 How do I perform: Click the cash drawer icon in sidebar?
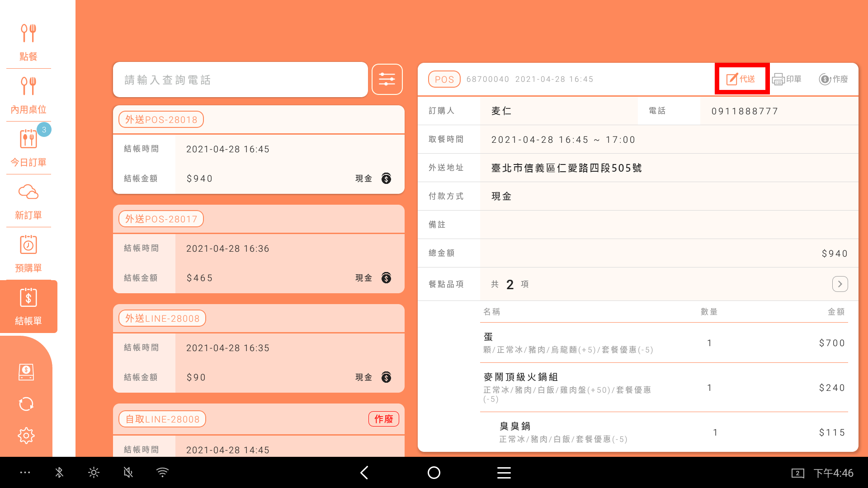[26, 372]
